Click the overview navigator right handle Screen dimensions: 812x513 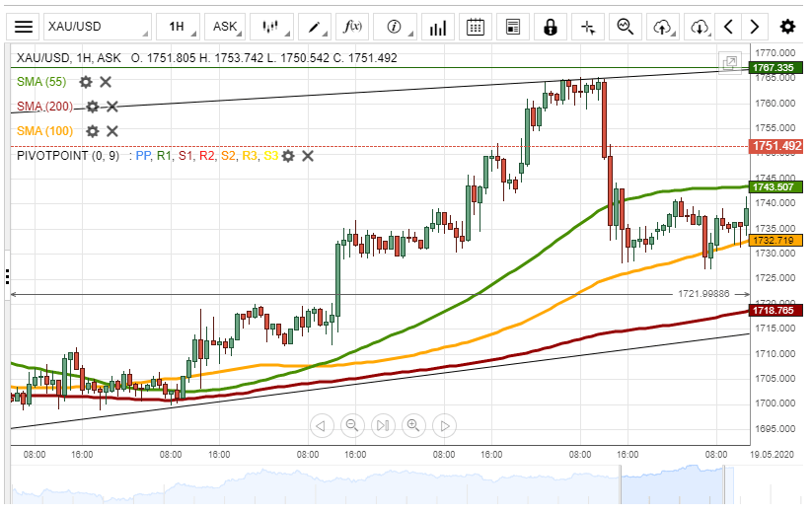coord(724,485)
